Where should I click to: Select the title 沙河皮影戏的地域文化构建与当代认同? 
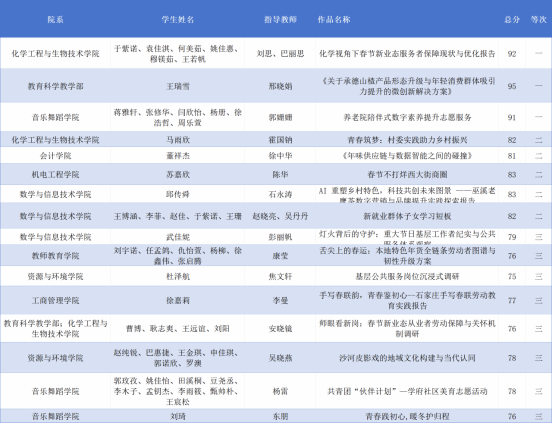point(407,358)
